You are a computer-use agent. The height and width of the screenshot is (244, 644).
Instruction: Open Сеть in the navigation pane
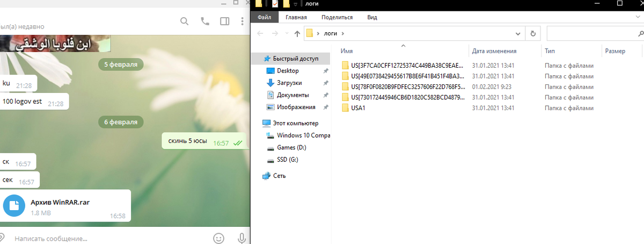[x=279, y=176]
